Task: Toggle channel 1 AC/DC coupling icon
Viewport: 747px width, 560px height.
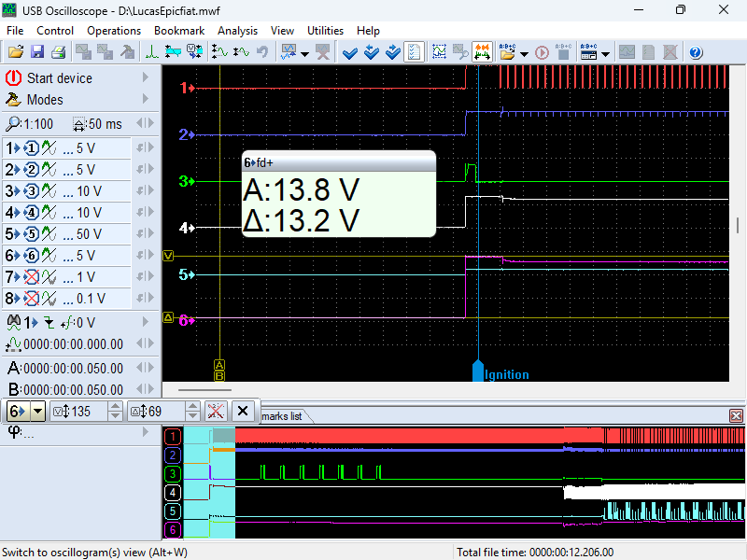Action: 49,148
